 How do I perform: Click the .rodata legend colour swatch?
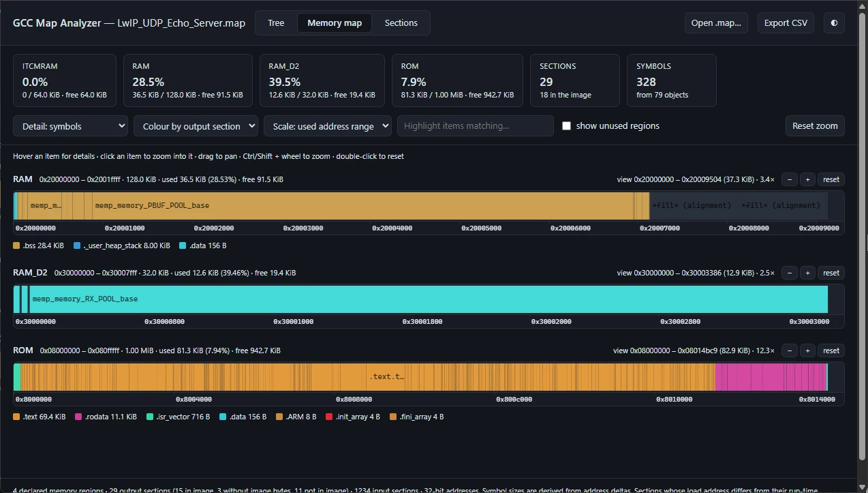78,417
